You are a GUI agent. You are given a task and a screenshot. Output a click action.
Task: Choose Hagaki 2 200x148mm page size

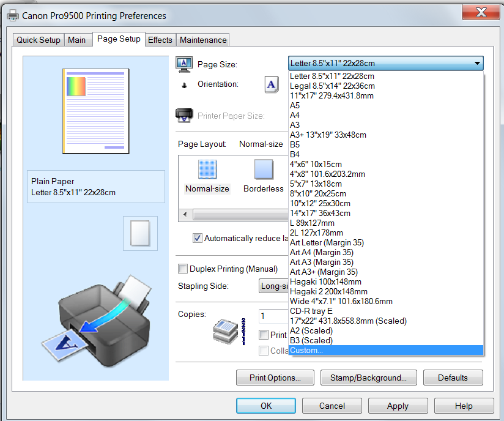[386, 292]
